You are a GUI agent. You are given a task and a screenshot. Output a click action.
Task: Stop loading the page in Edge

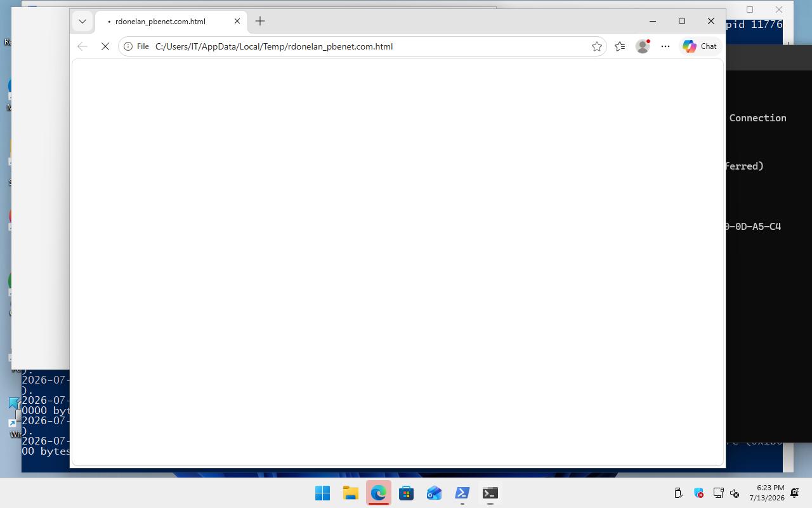(x=105, y=46)
